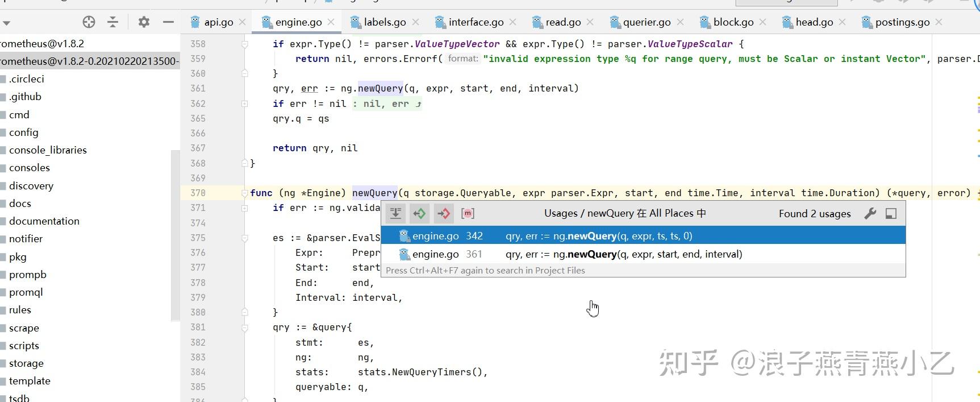Screen dimensions: 980x402
Task: Close the api.go tab
Action: 242,22
